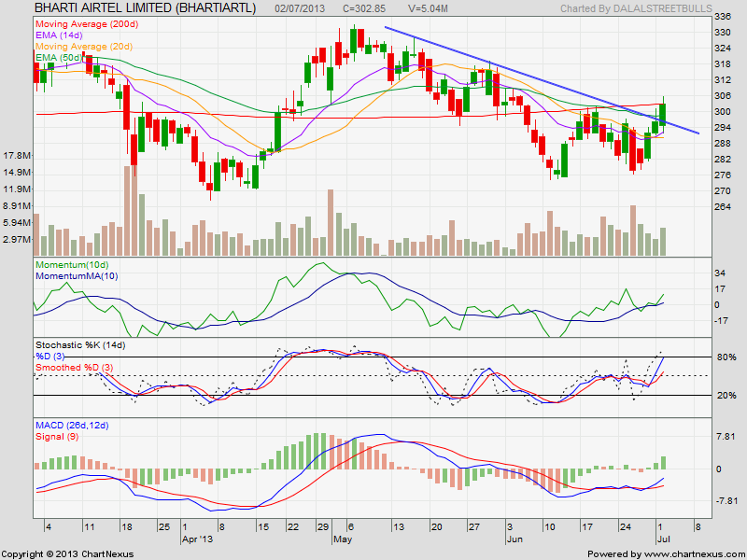
Task: Click the -17 momentum axis value
Action: click(x=719, y=320)
